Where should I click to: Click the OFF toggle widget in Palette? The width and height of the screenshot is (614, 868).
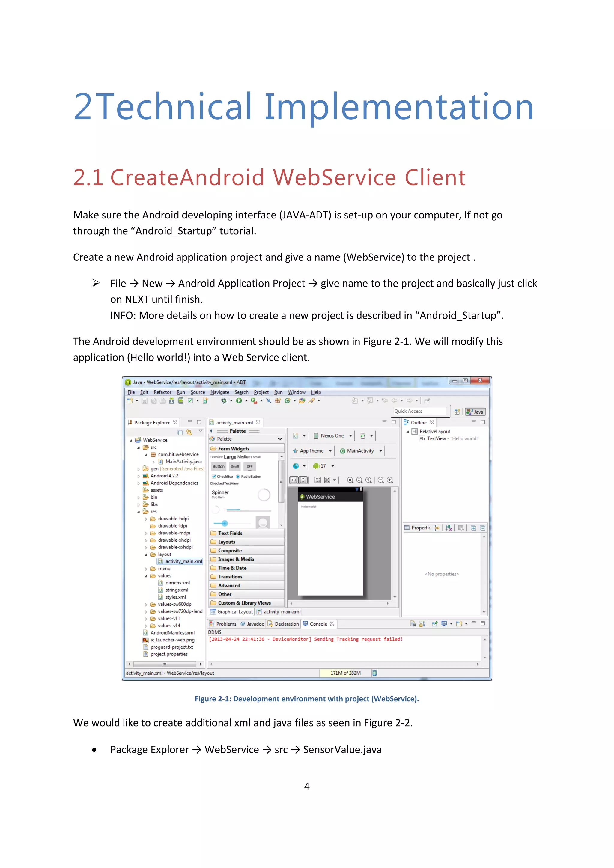point(249,466)
